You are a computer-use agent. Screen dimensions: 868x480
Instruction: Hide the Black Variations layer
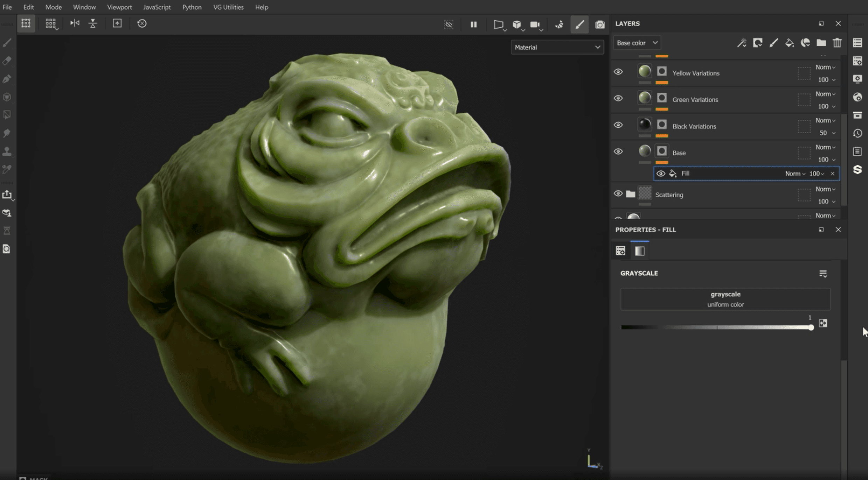618,125
